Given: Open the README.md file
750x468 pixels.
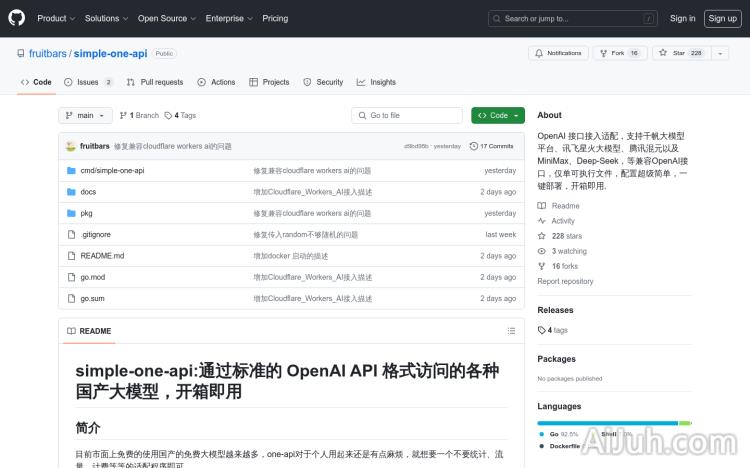Looking at the screenshot, I should tap(102, 256).
